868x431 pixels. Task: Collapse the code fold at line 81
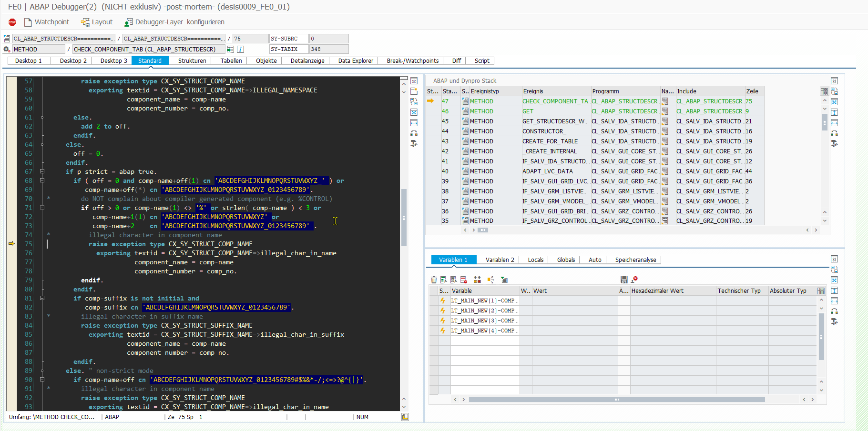click(x=42, y=299)
